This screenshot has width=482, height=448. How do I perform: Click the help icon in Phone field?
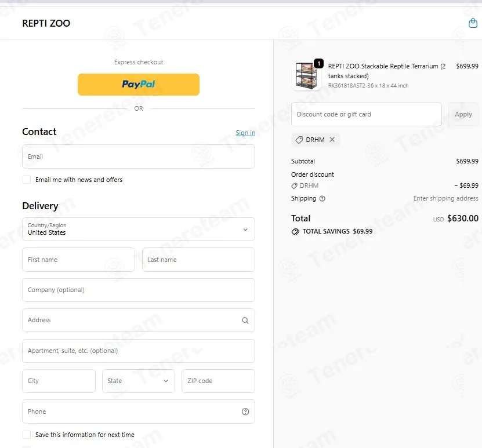coord(245,411)
